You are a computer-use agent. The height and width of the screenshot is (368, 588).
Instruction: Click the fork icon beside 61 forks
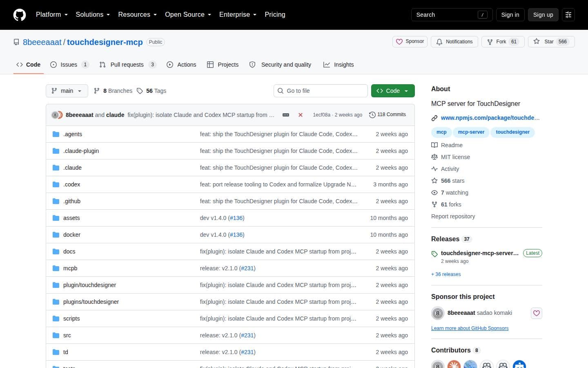434,204
